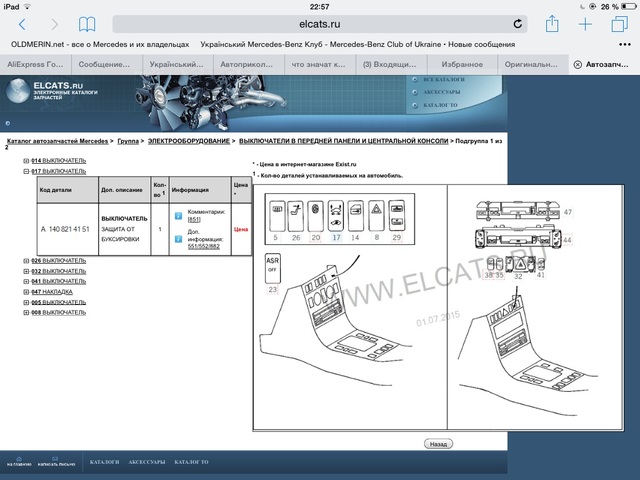
Task: Select switch 20 in diagram
Action: pyautogui.click(x=316, y=216)
